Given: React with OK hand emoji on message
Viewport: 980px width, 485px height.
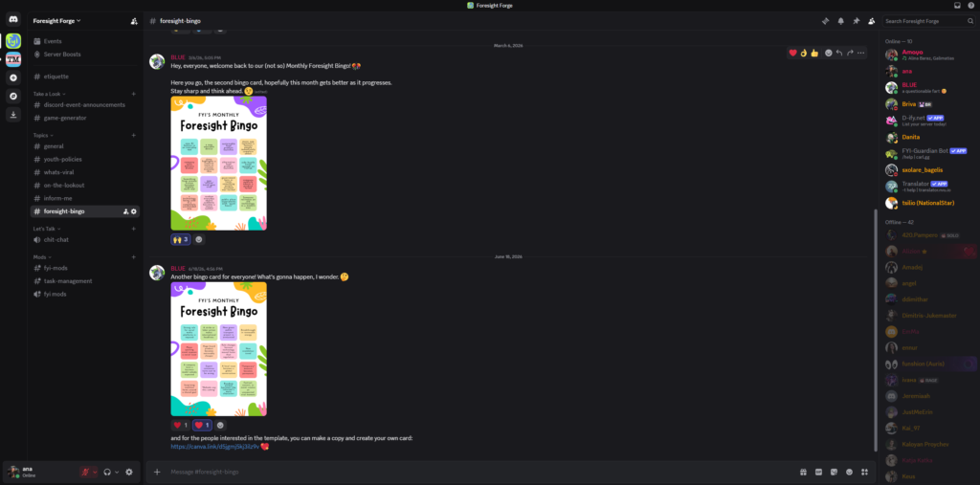Looking at the screenshot, I should click(804, 54).
